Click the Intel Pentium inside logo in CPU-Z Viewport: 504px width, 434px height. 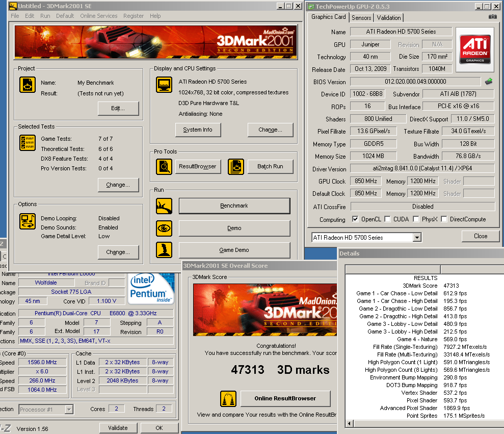pyautogui.click(x=151, y=289)
